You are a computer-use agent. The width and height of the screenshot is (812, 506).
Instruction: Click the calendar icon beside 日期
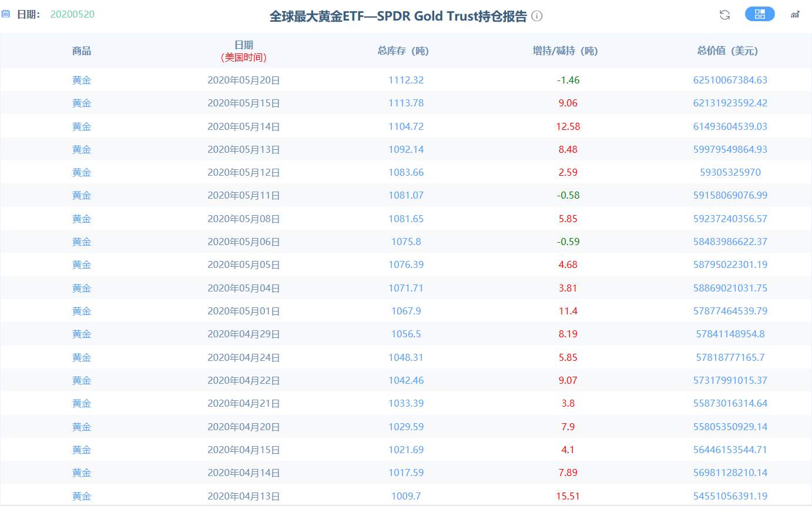pyautogui.click(x=5, y=14)
